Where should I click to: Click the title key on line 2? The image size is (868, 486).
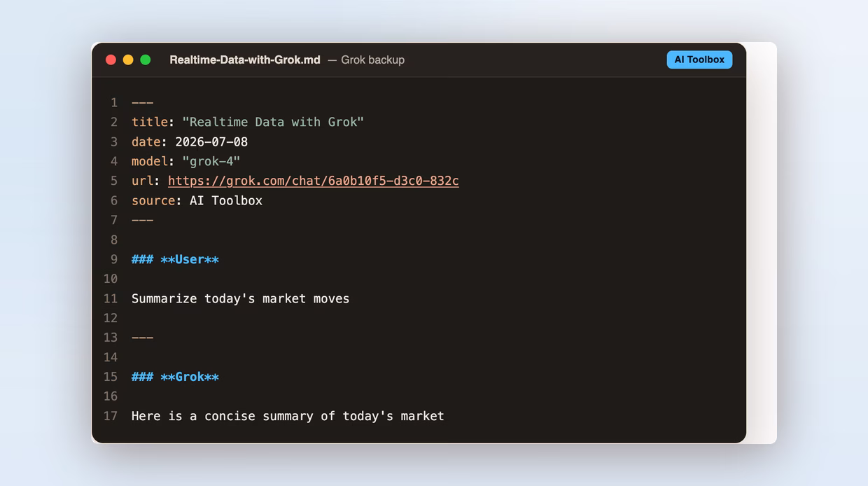(x=150, y=122)
